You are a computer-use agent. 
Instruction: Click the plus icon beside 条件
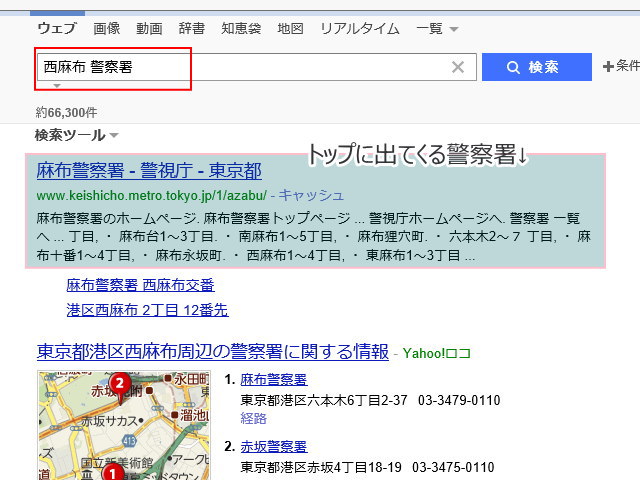pos(607,67)
